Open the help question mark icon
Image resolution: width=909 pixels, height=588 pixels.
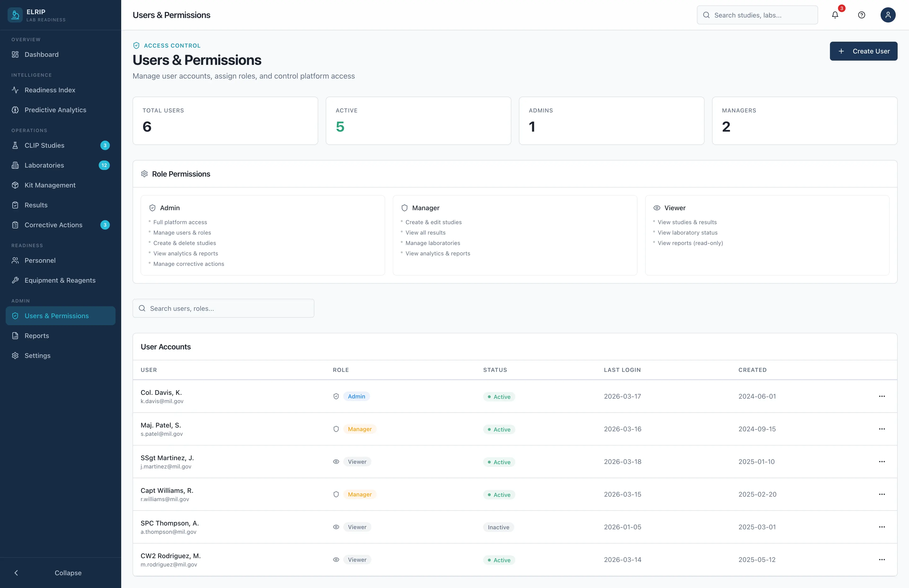point(861,15)
